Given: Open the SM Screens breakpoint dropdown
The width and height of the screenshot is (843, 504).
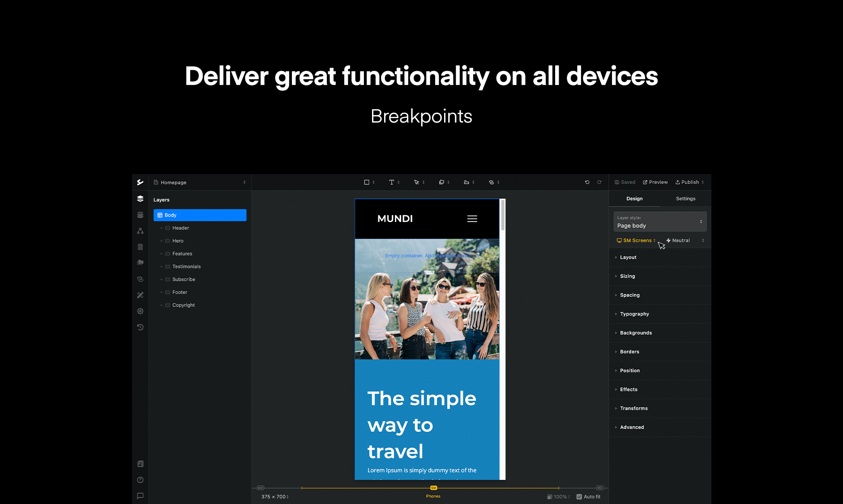Looking at the screenshot, I should point(635,240).
